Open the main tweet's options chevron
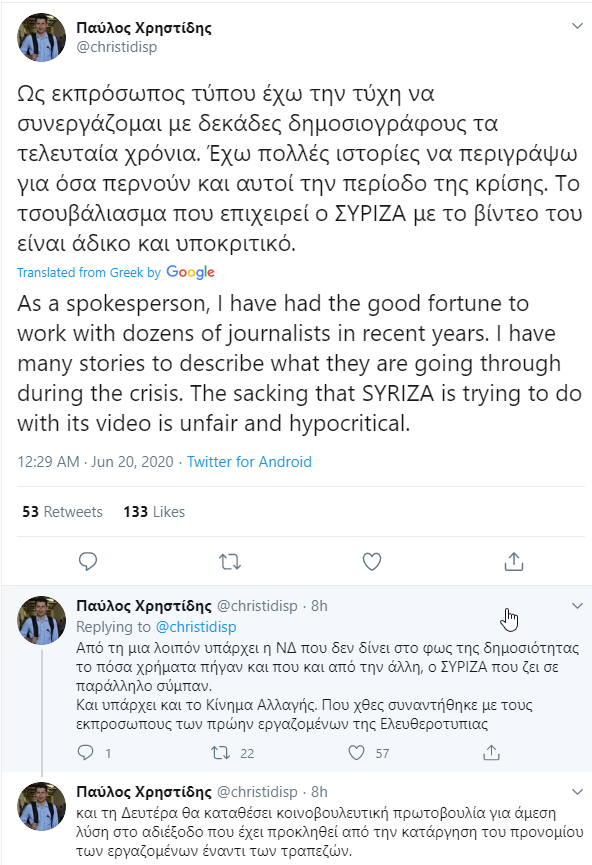Image resolution: width=592 pixels, height=865 pixels. [x=577, y=26]
